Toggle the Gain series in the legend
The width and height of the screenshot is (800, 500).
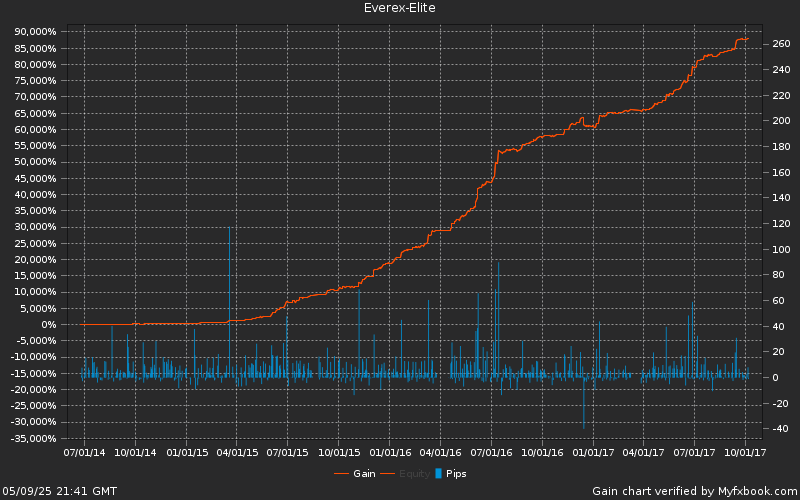coord(355,473)
